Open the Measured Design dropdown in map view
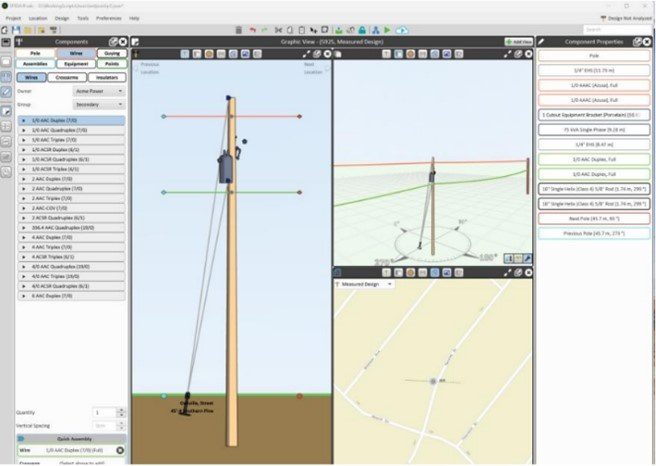656x466 pixels. click(366, 284)
